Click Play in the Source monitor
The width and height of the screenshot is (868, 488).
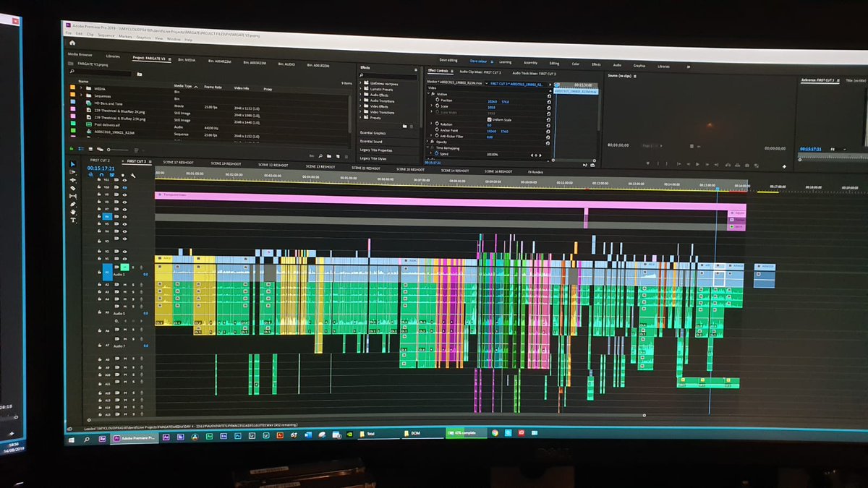point(697,164)
